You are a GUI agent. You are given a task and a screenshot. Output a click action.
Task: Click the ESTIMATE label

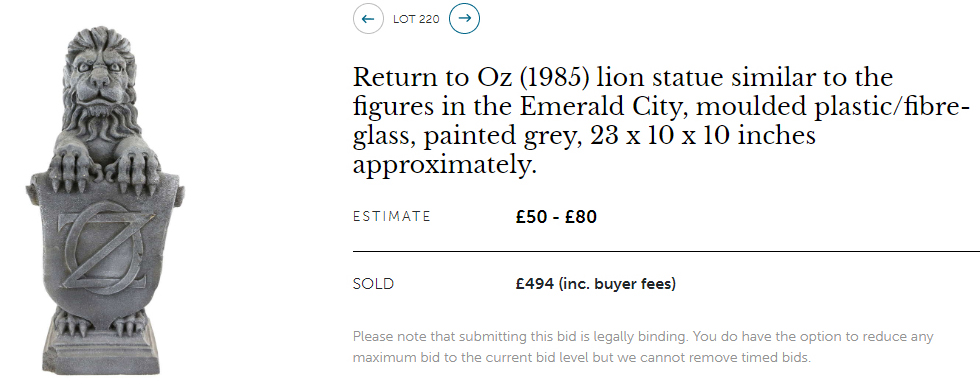(x=392, y=217)
